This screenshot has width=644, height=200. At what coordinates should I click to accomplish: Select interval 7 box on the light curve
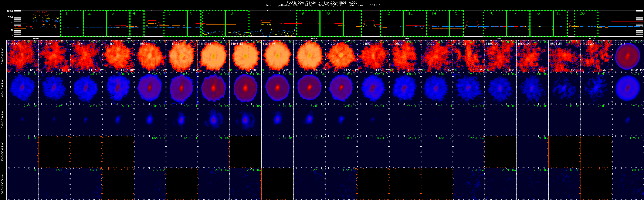[214, 24]
